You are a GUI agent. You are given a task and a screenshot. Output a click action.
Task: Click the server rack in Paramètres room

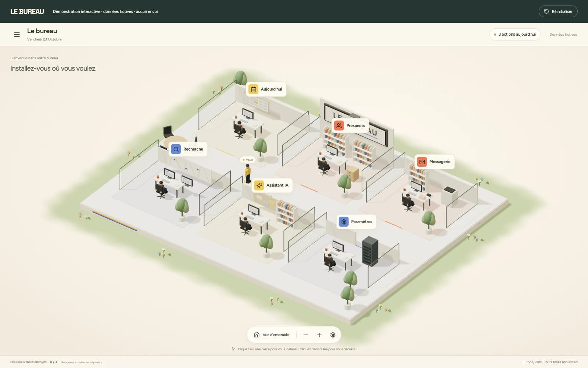[x=370, y=251]
